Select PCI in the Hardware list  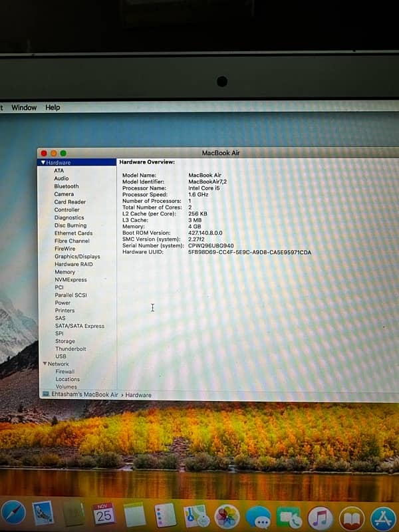click(x=59, y=287)
